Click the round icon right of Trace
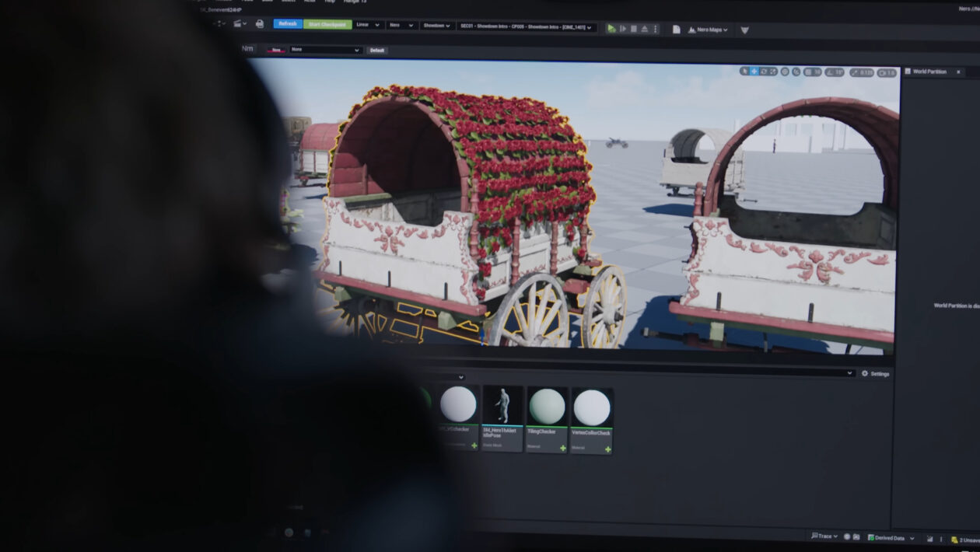This screenshot has width=980, height=552. tap(847, 536)
